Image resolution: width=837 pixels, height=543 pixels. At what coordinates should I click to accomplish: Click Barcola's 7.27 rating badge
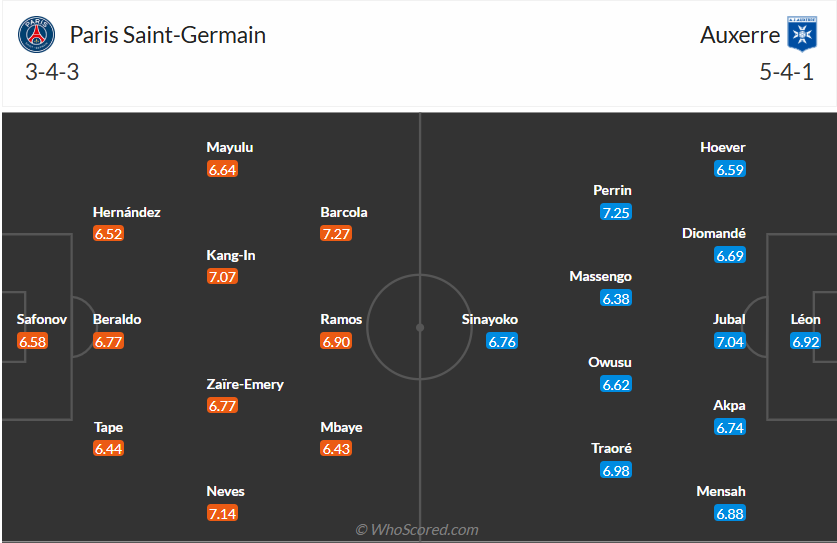click(x=336, y=234)
